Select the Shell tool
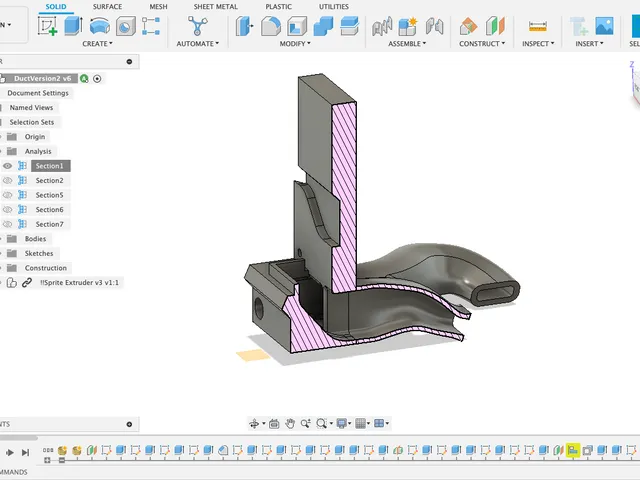Viewport: 640px width, 480px height. (297, 26)
